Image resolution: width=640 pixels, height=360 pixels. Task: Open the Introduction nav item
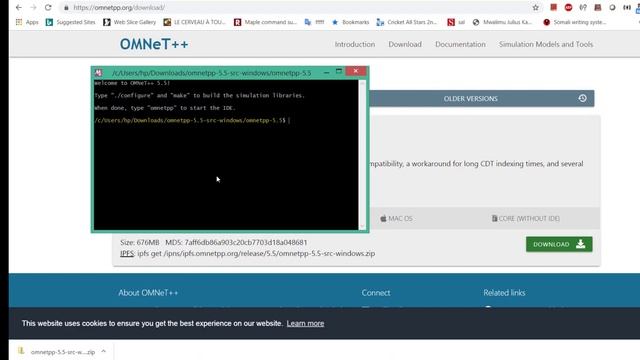click(355, 44)
